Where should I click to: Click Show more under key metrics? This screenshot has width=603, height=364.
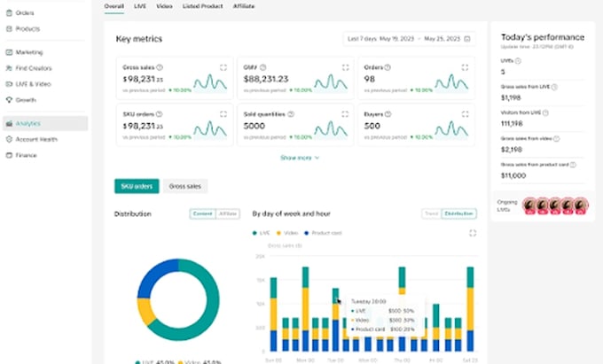click(x=300, y=158)
